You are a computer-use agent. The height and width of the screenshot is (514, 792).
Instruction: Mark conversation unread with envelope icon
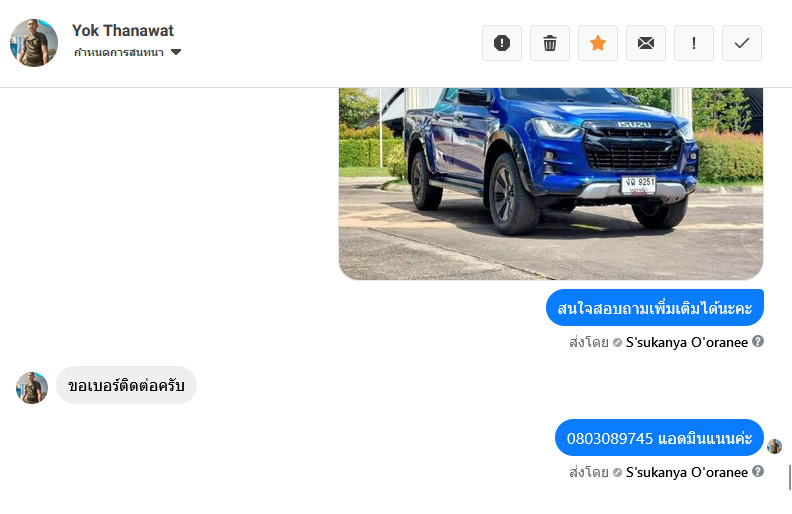click(646, 43)
